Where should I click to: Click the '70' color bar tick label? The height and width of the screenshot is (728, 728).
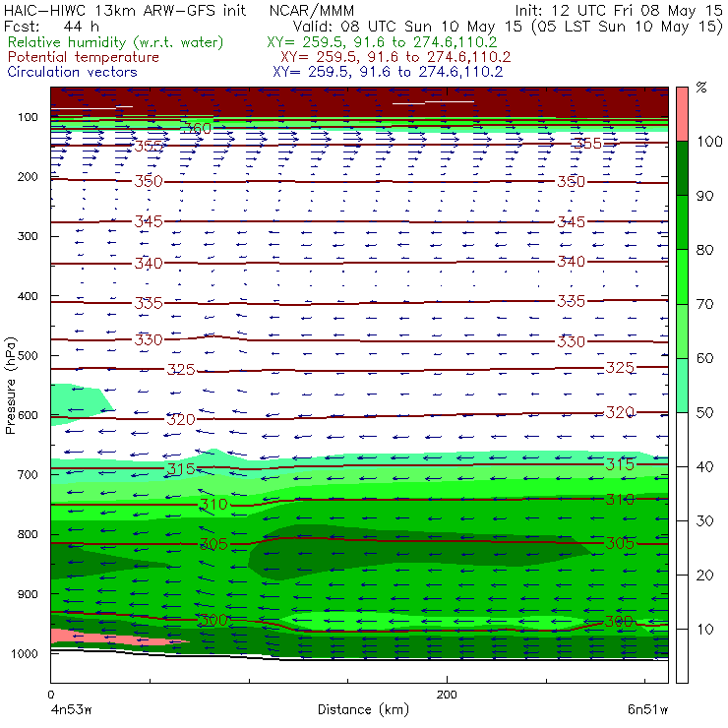(704, 304)
